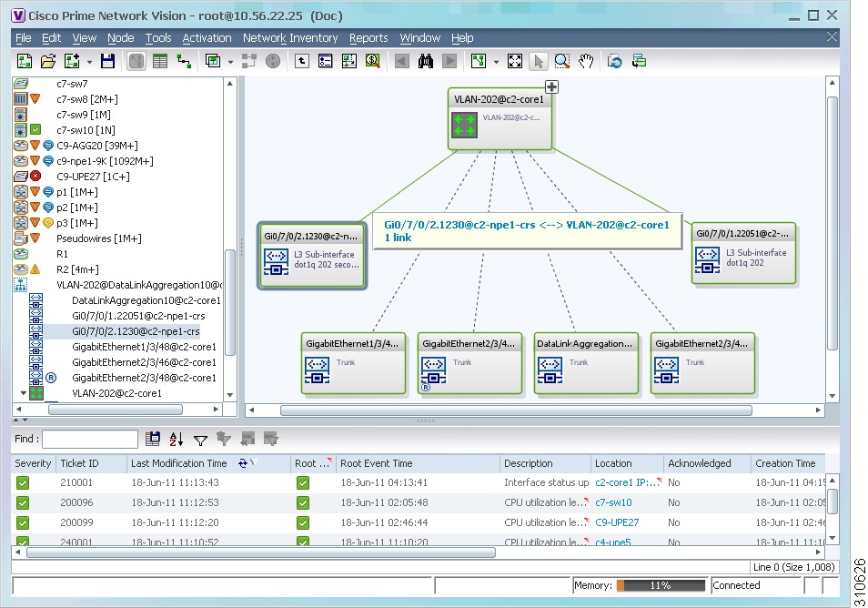Screen dimensions: 868x608
Task: Click the binoculars Find icon
Action: click(x=426, y=61)
